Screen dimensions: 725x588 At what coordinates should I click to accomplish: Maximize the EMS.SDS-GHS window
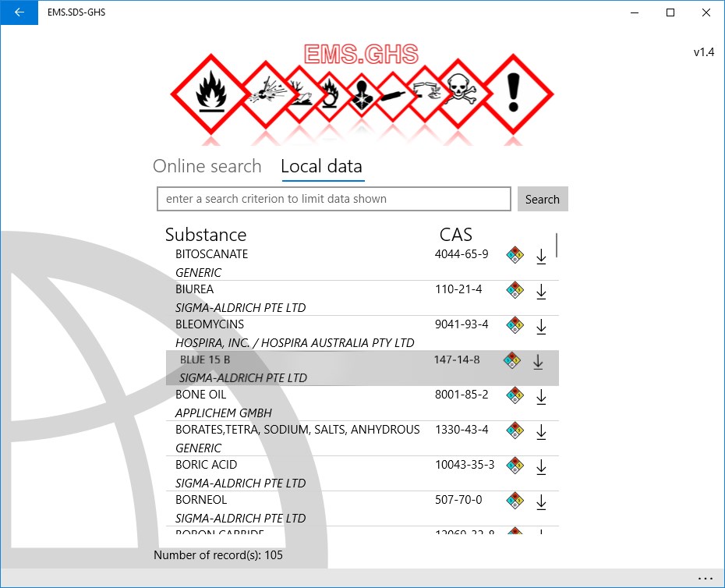tap(670, 12)
